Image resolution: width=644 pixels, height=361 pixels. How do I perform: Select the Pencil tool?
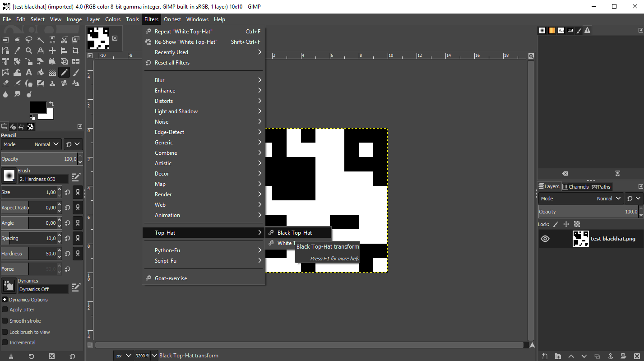[64, 72]
